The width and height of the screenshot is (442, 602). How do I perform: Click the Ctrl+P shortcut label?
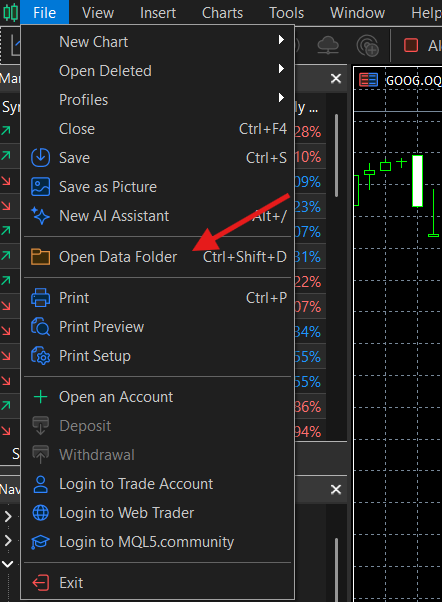266,298
